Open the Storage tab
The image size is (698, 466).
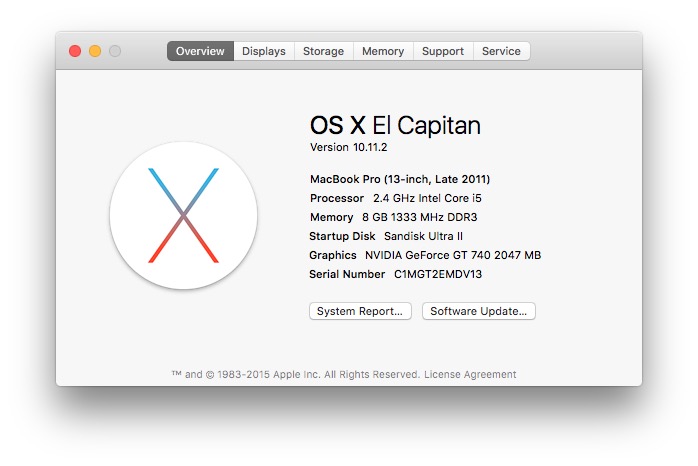pyautogui.click(x=324, y=51)
